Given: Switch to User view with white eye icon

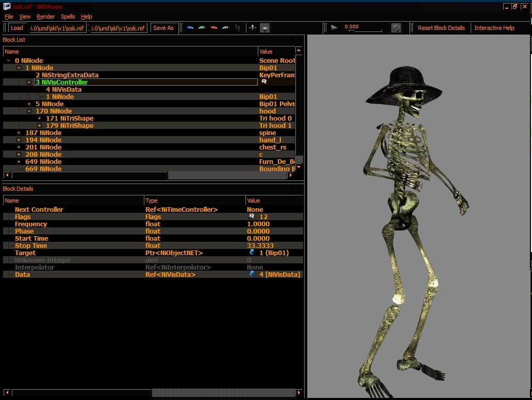Looking at the screenshot, I should pos(225,28).
